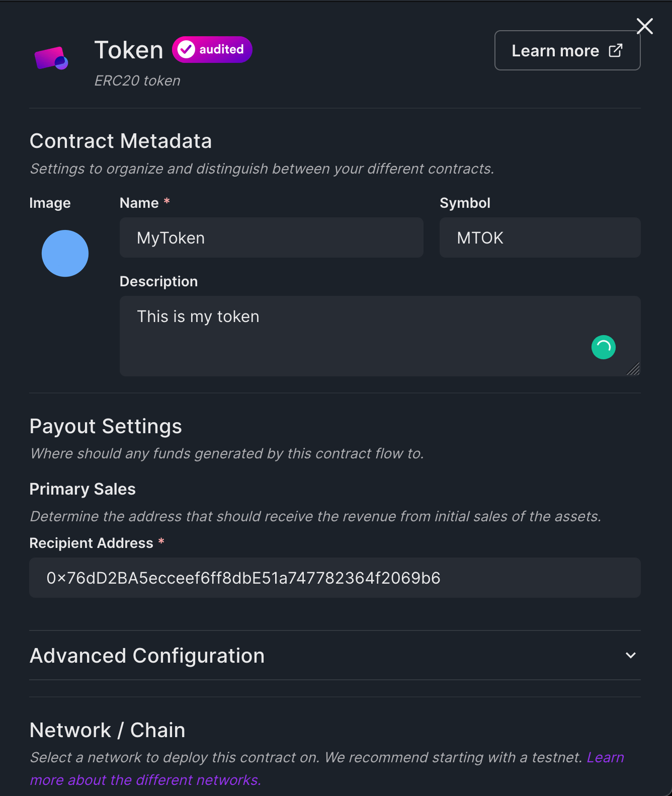Click the MTOK symbol field

point(540,237)
